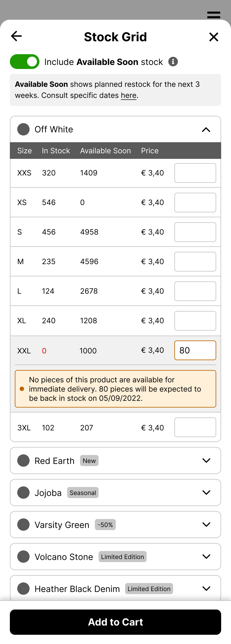Close the Stock Grid panel
Screen dimensions: 231x644
point(213,37)
